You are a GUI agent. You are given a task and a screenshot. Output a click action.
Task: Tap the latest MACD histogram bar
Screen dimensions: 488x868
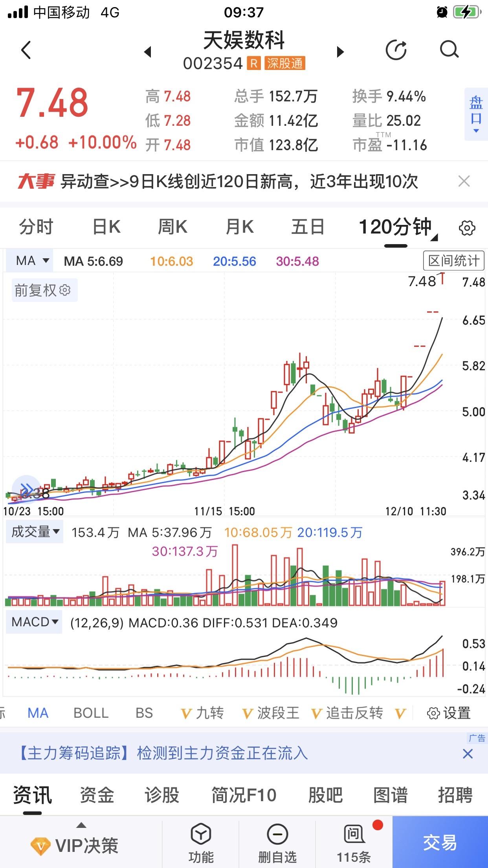(x=443, y=662)
